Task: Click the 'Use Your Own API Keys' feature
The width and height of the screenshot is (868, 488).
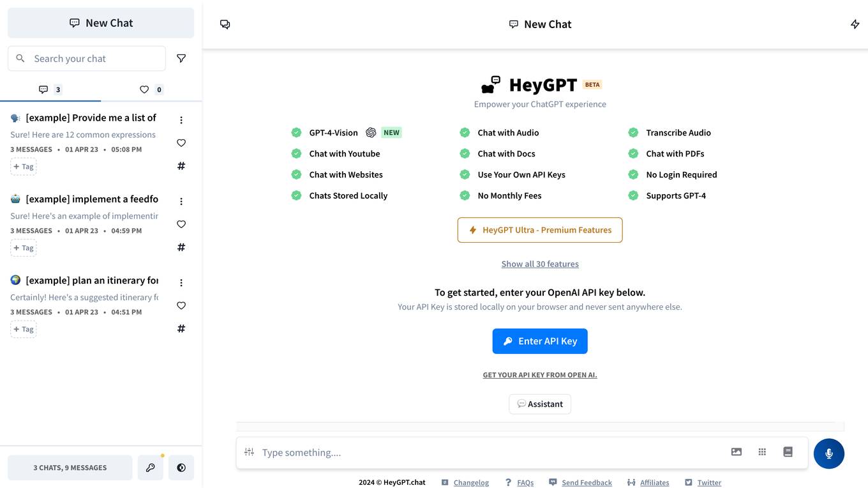Action: [521, 175]
